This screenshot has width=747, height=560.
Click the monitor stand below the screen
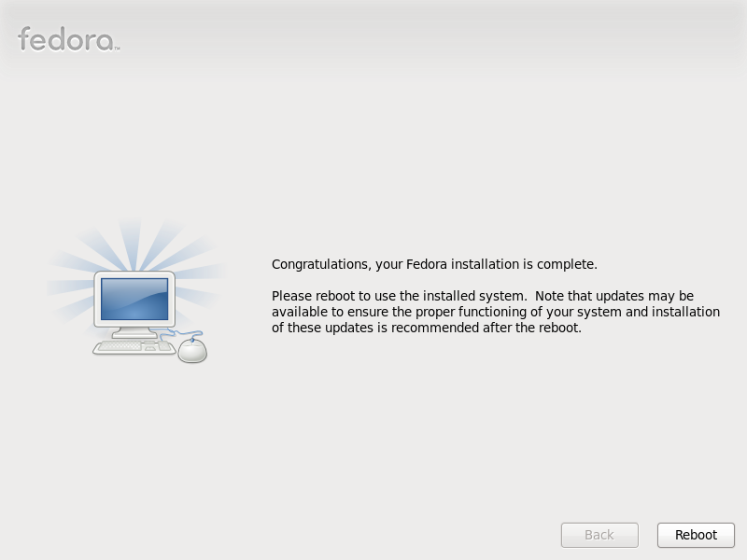(x=134, y=332)
